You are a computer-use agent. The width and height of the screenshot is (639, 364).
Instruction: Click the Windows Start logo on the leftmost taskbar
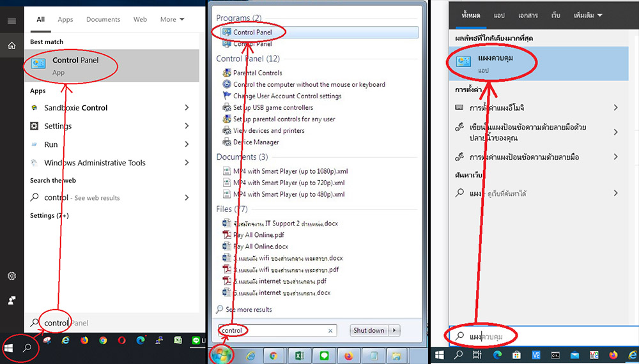coord(8,348)
